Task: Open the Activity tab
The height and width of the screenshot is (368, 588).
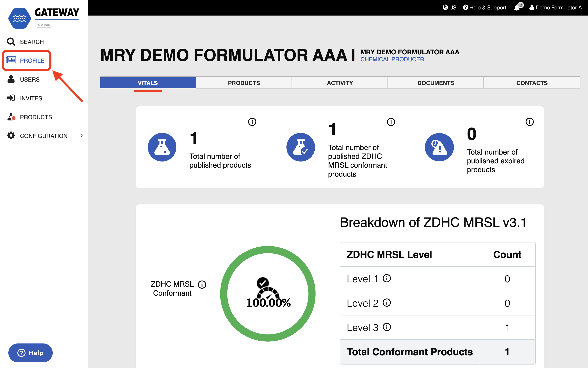Action: (x=340, y=83)
